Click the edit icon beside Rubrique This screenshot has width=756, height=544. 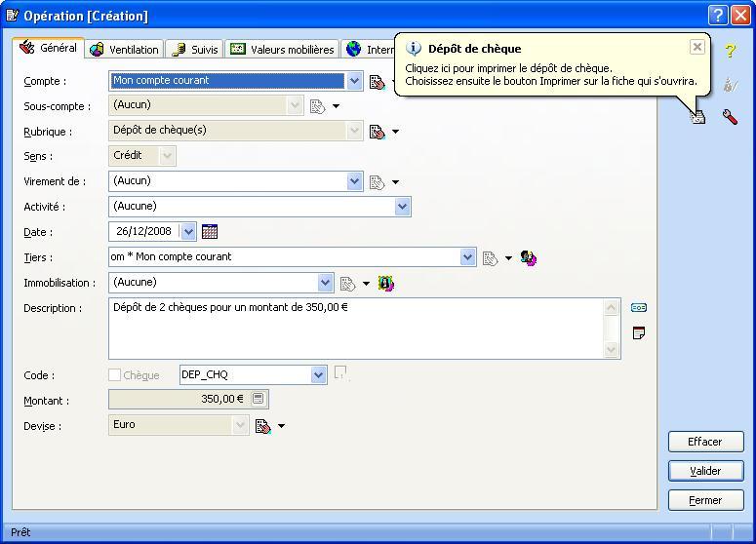point(378,132)
